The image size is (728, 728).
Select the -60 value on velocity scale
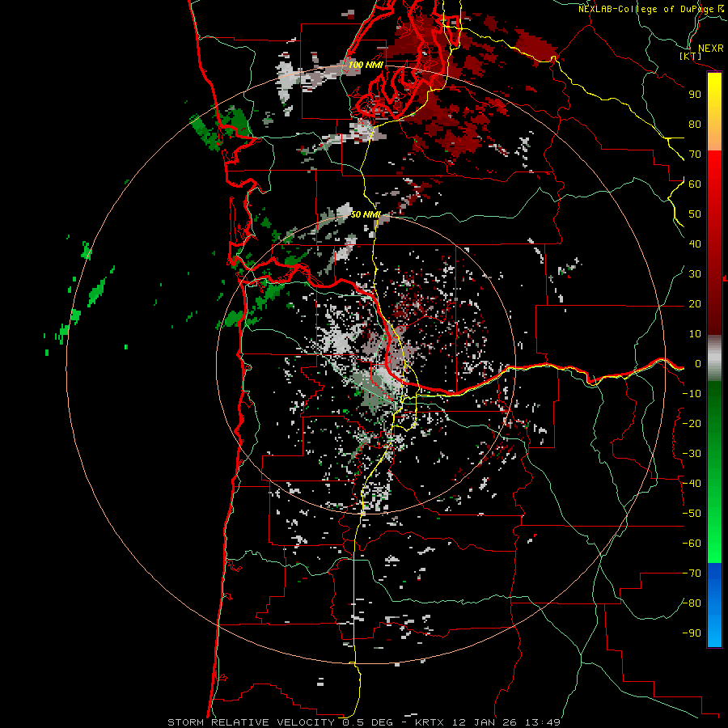pyautogui.click(x=692, y=544)
